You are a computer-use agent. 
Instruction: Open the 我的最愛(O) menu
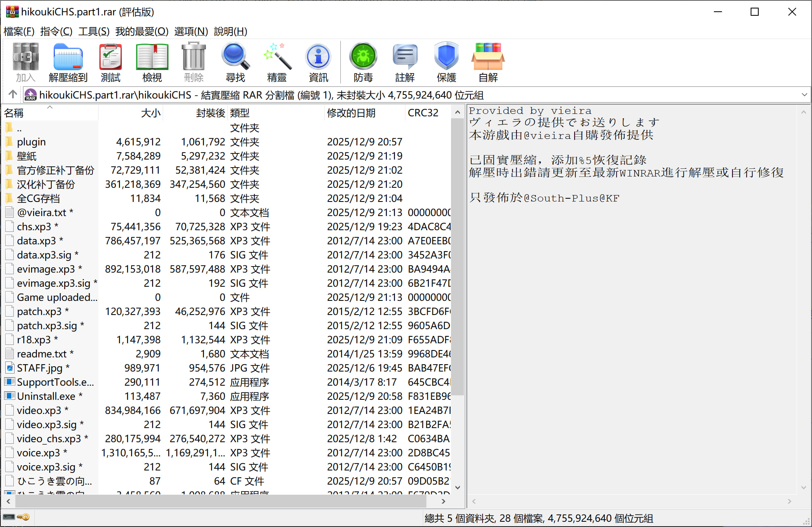pyautogui.click(x=141, y=31)
